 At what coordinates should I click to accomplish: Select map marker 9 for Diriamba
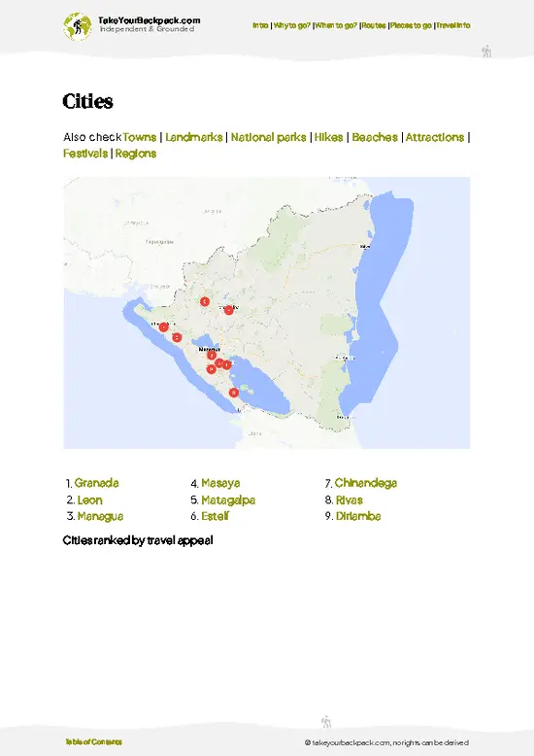[x=211, y=369]
